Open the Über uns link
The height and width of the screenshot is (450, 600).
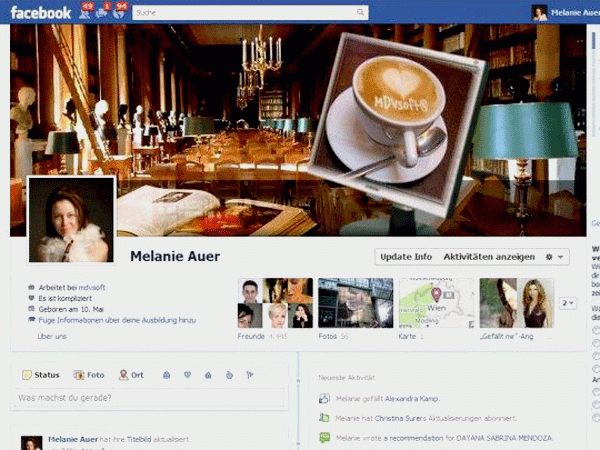click(52, 336)
